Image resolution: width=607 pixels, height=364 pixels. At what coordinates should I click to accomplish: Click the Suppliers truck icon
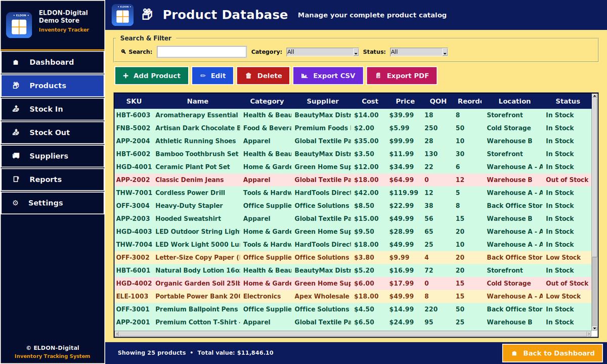click(x=16, y=156)
